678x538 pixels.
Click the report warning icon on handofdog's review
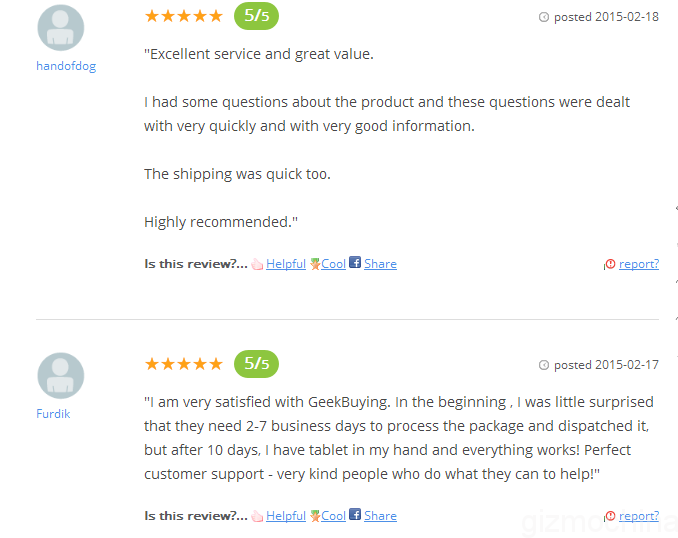click(610, 264)
